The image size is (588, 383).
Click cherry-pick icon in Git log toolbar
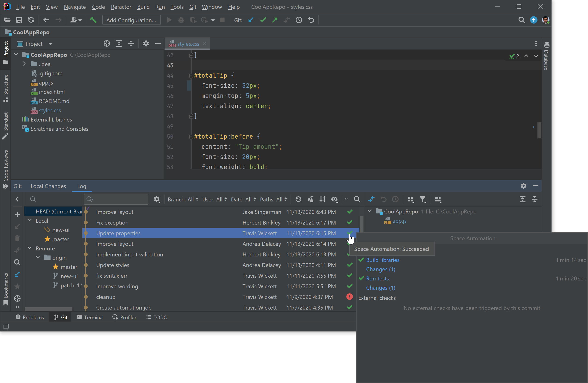(311, 199)
